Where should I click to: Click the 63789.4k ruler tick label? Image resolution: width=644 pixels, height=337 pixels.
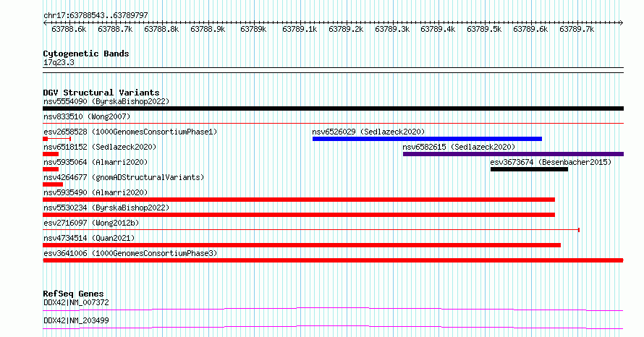pyautogui.click(x=438, y=30)
